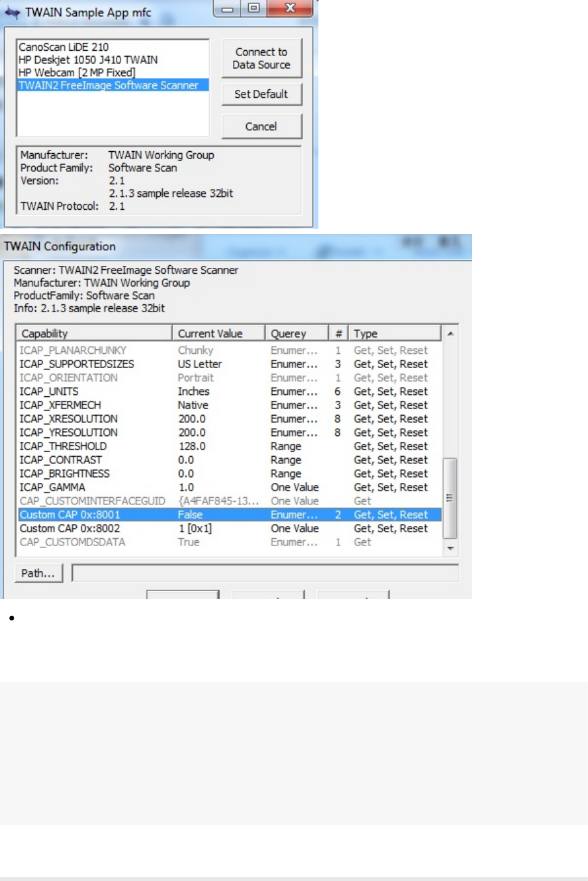
Task: Click the {A4FAF845-13... GUID value
Action: pos(219,501)
